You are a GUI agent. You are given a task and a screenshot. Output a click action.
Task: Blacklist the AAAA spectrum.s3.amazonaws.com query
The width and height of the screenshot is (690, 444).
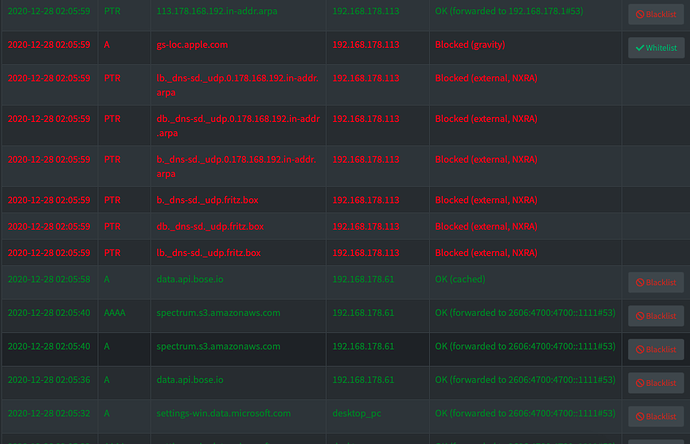pyautogui.click(x=656, y=316)
